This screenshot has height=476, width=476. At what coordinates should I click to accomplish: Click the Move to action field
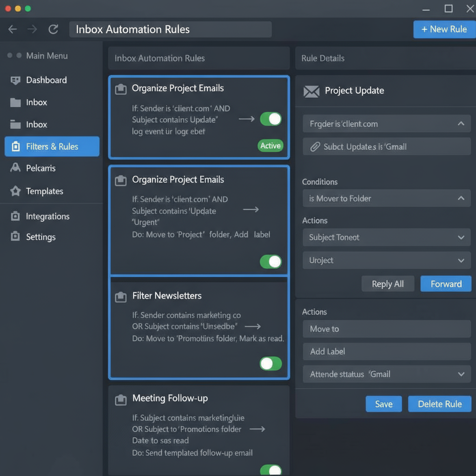pos(386,329)
